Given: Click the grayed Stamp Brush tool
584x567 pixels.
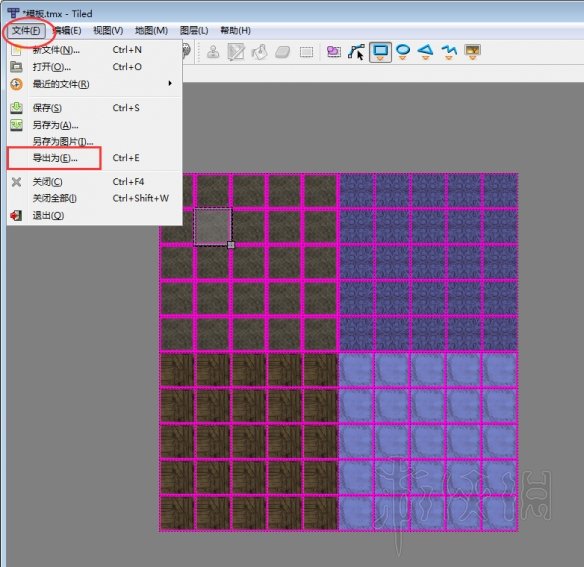Looking at the screenshot, I should coord(213,52).
